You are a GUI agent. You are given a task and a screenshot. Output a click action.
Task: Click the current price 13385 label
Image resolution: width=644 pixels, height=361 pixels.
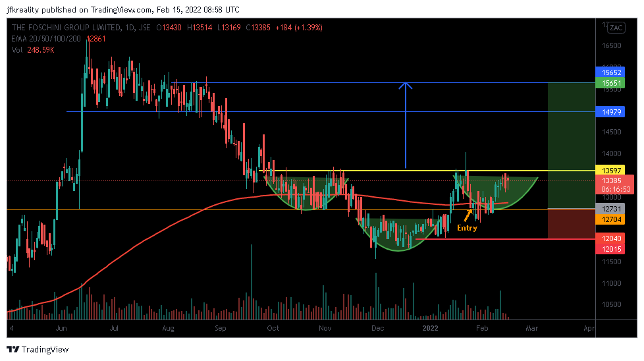612,180
